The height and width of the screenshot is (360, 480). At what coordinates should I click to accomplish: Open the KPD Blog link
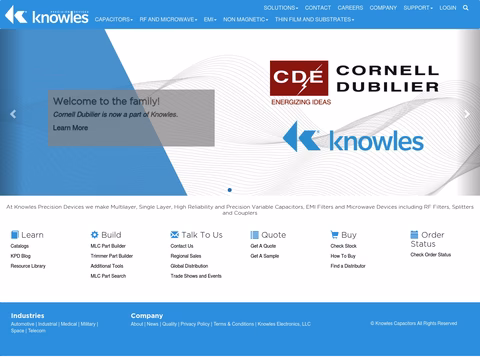(21, 256)
